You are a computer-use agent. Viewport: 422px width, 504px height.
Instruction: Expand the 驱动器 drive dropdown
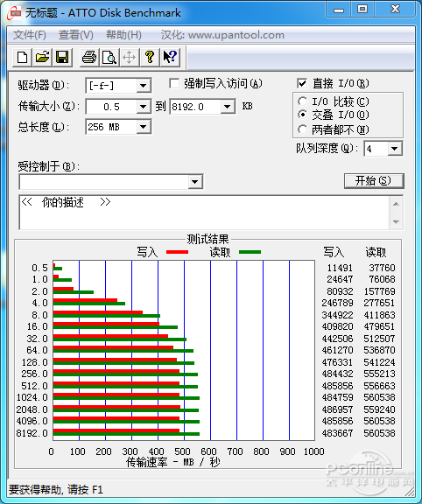point(143,86)
